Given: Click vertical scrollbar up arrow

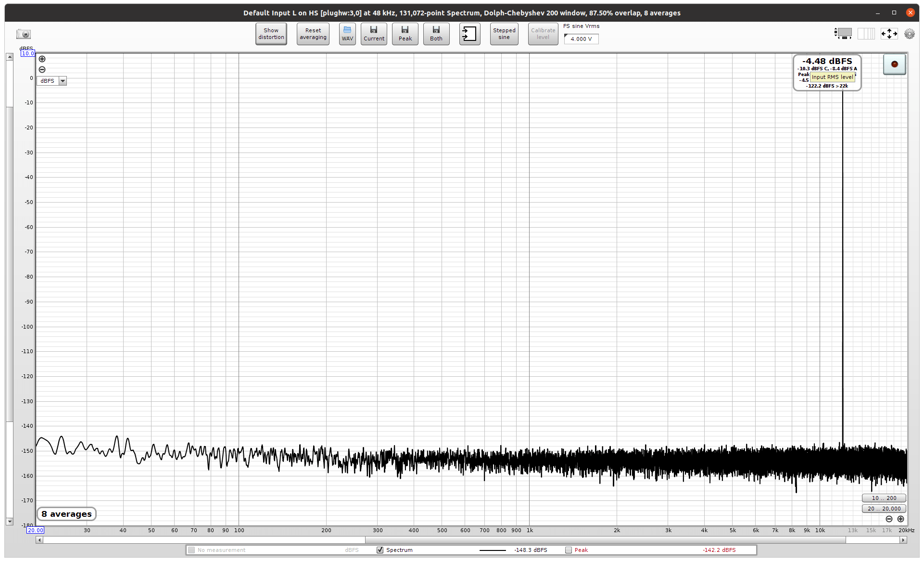Looking at the screenshot, I should click(10, 57).
